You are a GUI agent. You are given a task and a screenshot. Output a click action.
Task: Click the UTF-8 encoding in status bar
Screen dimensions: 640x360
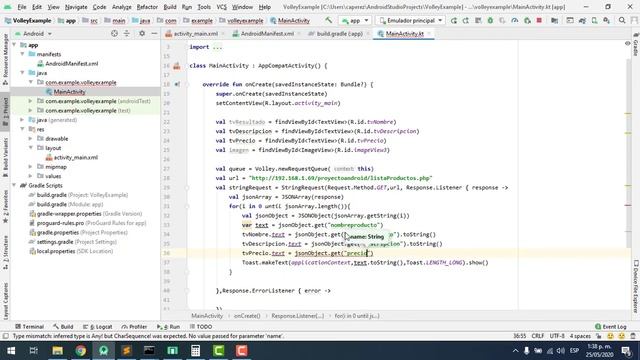557,336
